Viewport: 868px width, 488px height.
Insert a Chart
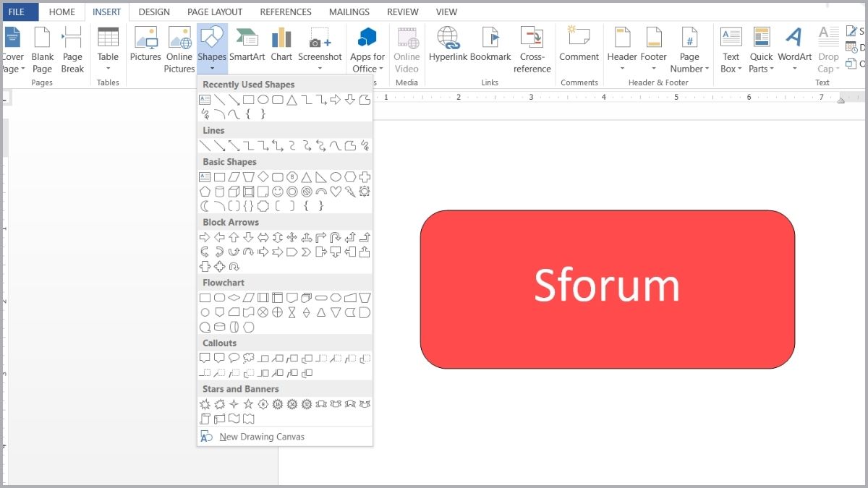[281, 44]
